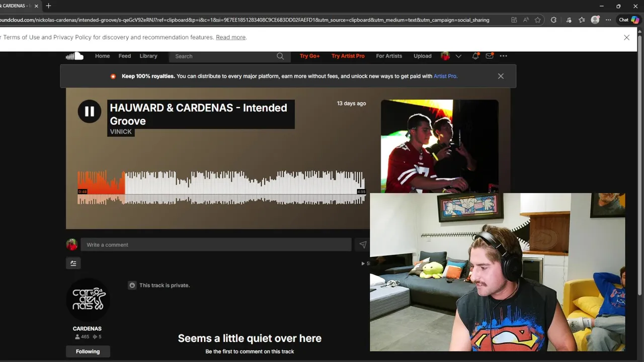Screen dimensions: 644x362
Task: Click the CARDENAS profile logo avatar
Action: coord(88,300)
